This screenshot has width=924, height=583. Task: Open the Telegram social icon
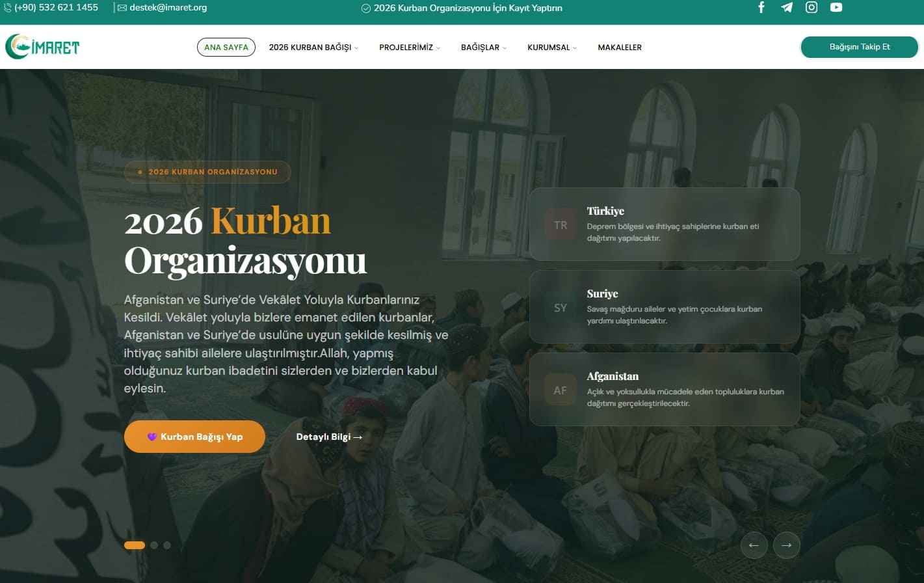coord(787,8)
